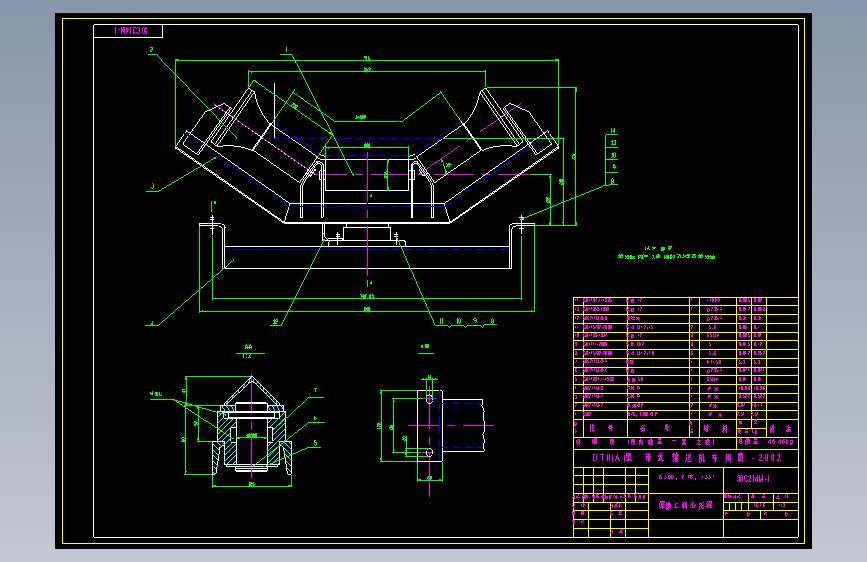Click the drawing number 30C214M-1 in title block

[753, 479]
